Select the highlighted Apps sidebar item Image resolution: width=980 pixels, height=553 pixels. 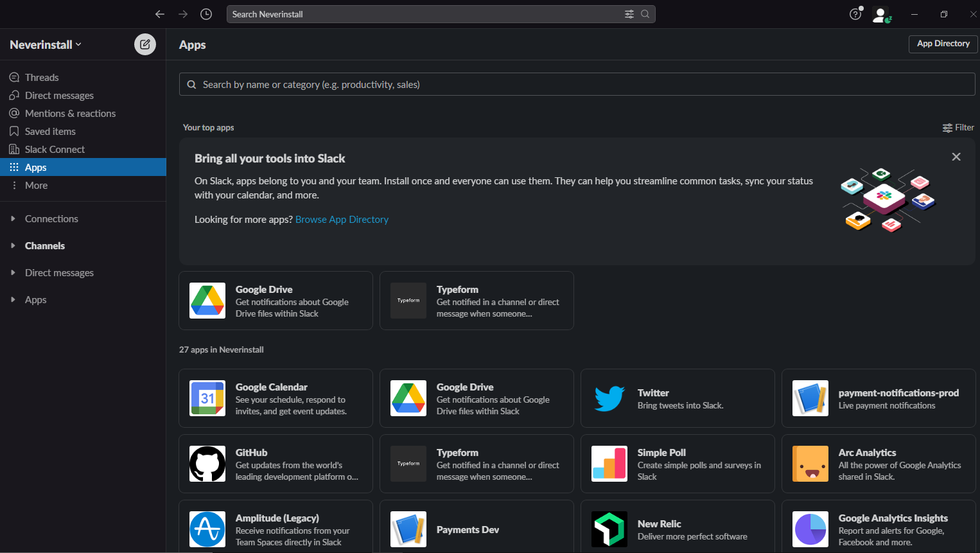click(83, 167)
